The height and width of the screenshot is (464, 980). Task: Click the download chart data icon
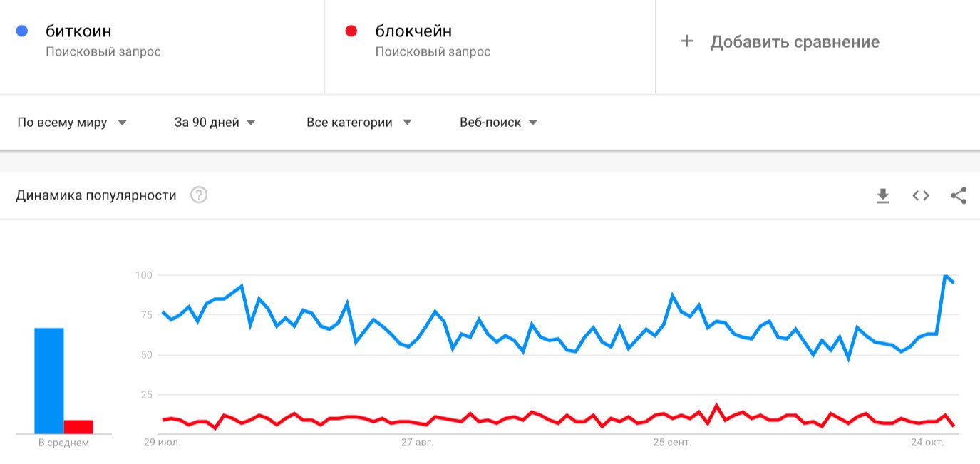pyautogui.click(x=883, y=195)
